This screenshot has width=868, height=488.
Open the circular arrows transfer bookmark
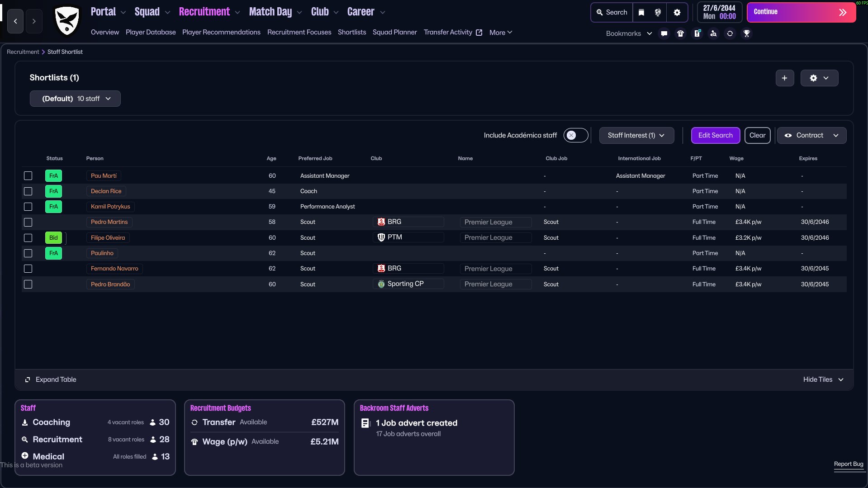[x=730, y=33]
